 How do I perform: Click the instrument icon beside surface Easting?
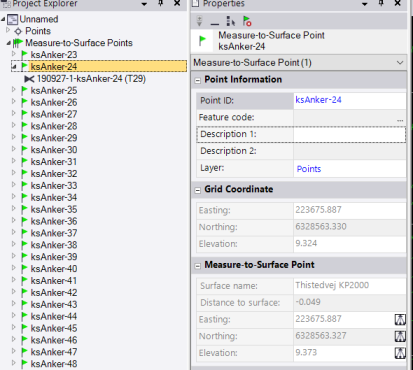click(x=400, y=319)
